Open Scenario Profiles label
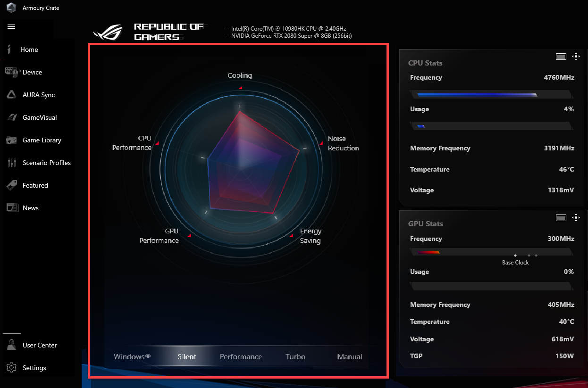This screenshot has height=388, width=588. (47, 163)
